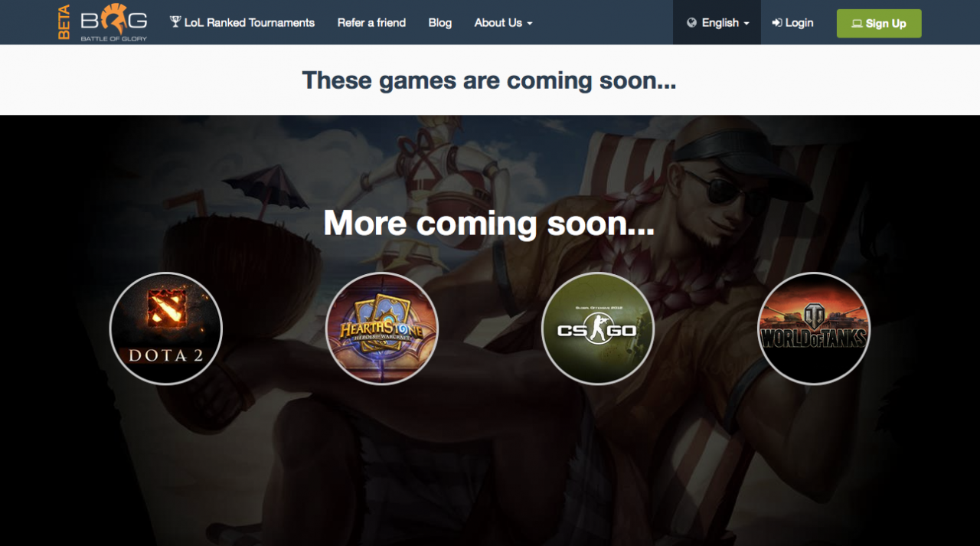Click the green Sign Up button

tap(879, 23)
